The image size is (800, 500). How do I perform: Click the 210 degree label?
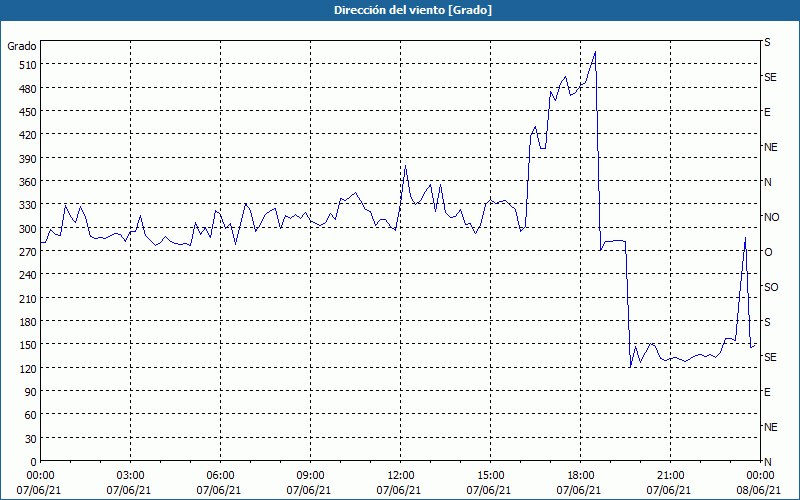click(x=28, y=298)
